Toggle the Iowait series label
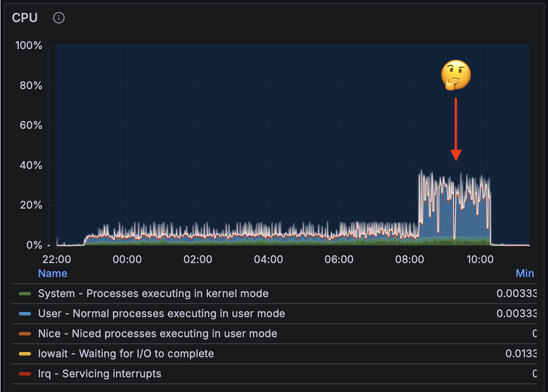 (x=126, y=354)
